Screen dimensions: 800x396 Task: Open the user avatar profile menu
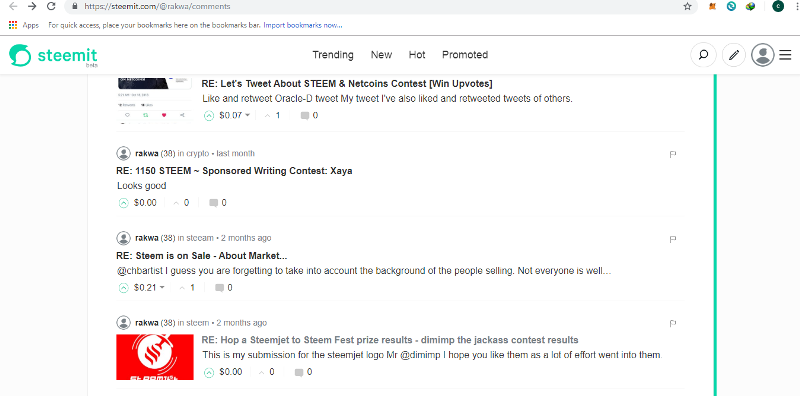763,55
